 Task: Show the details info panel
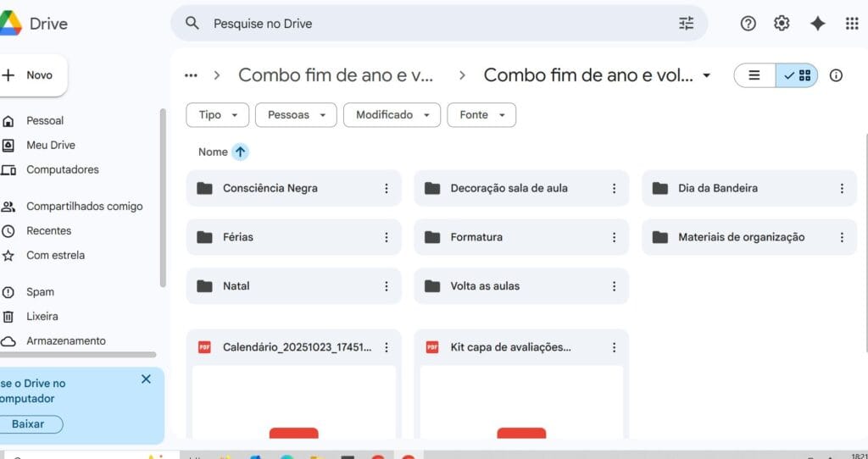pos(836,75)
